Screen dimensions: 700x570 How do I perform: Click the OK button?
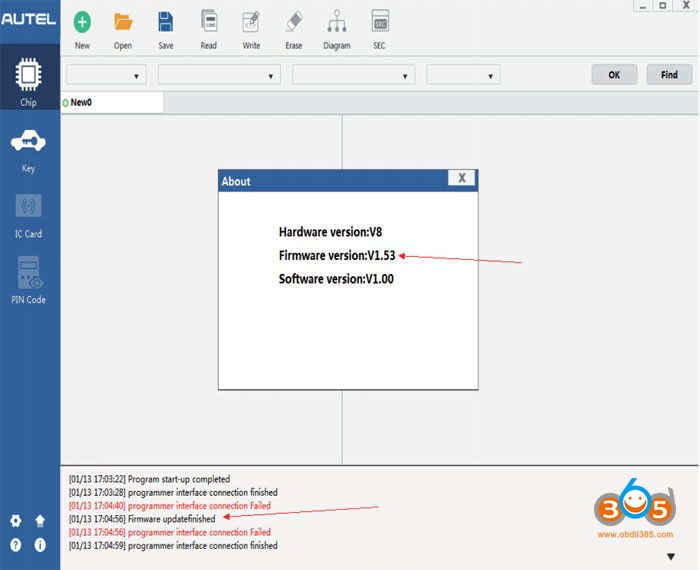(x=614, y=75)
